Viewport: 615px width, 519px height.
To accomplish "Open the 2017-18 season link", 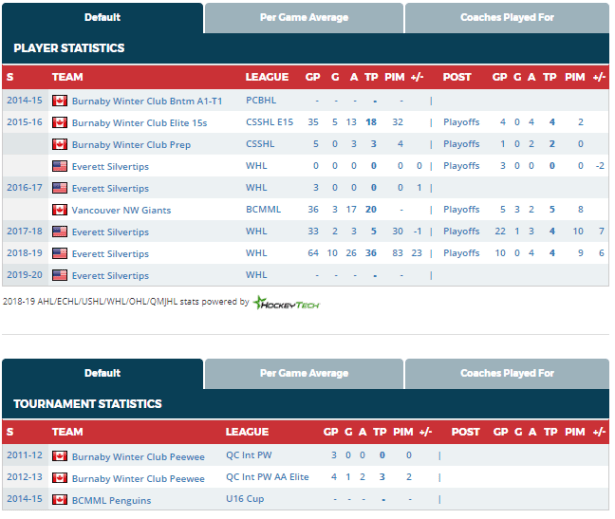I will point(23,231).
